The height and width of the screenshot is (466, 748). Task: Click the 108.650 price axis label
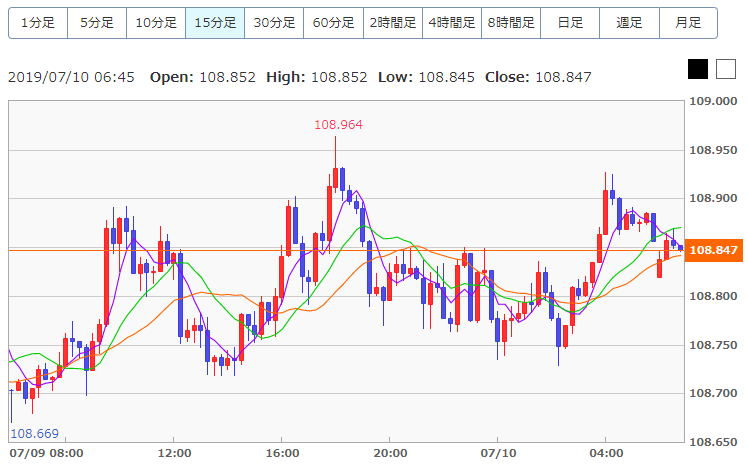point(713,442)
